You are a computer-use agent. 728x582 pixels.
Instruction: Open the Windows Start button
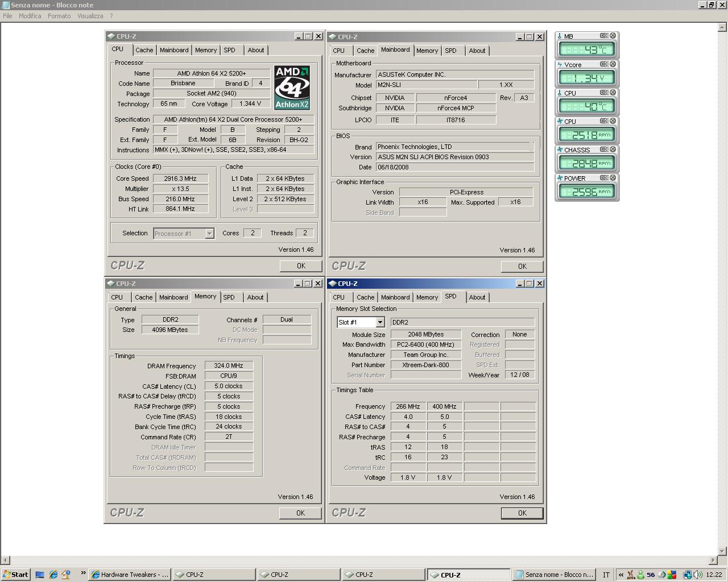click(15, 575)
